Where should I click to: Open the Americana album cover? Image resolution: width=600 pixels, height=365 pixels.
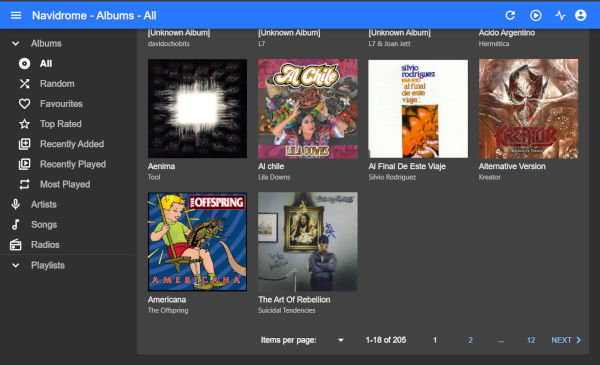pos(197,241)
